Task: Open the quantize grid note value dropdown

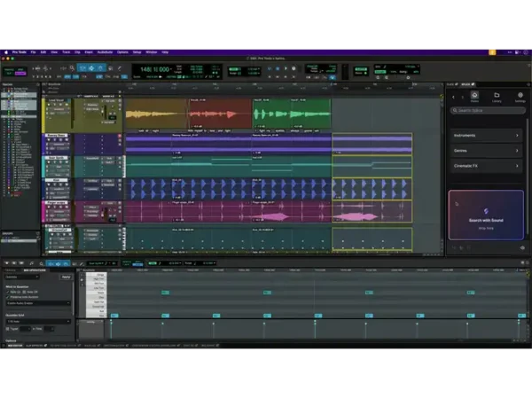Action: coord(38,321)
